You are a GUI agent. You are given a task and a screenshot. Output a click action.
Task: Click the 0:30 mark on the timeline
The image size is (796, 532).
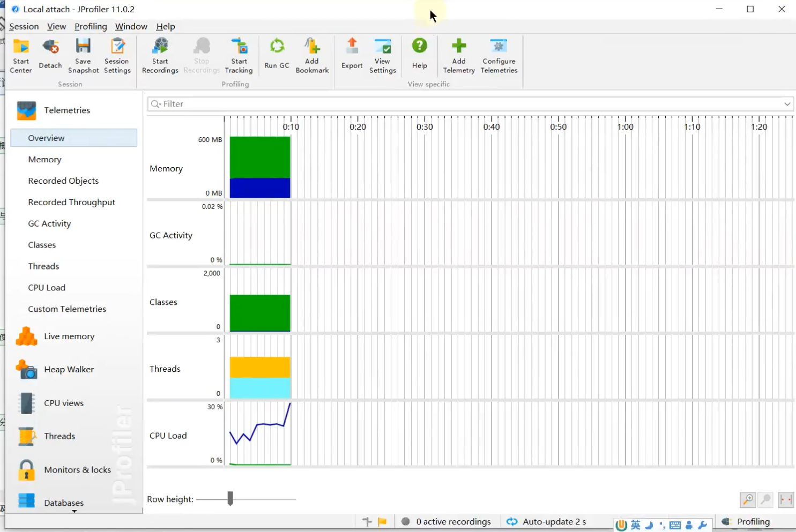coord(425,127)
